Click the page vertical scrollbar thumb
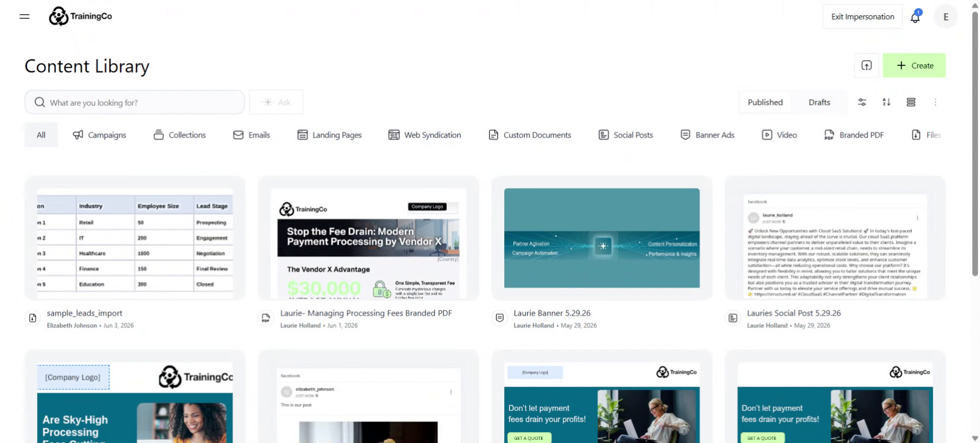The width and height of the screenshot is (980, 443). [x=975, y=143]
